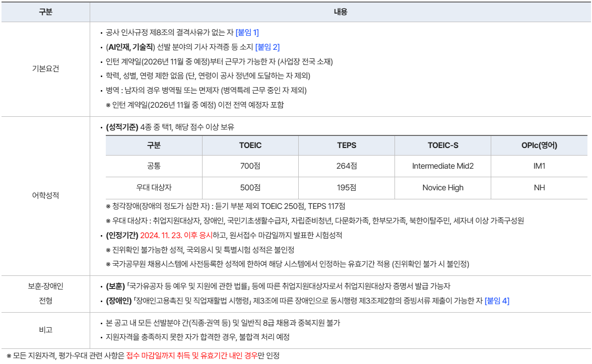This screenshot has height=364, width=592.
Task: Select the 어학성적 row label
Action: click(x=46, y=195)
